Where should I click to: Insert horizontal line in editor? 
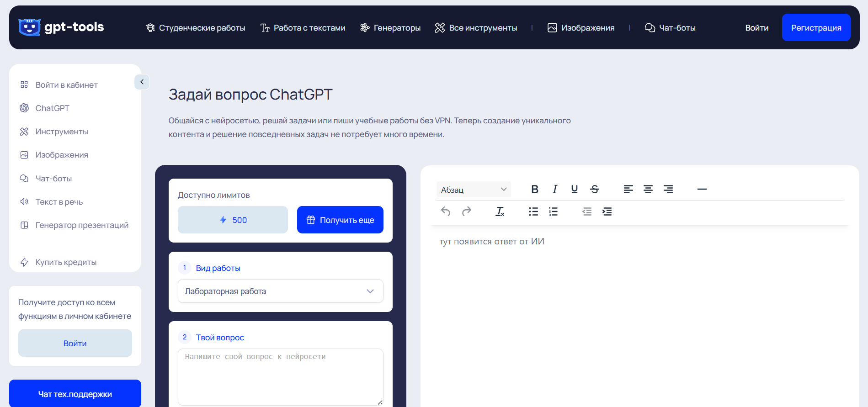[702, 189]
